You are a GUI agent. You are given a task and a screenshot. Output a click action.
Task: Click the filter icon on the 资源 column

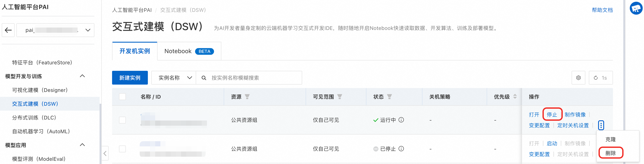247,97
